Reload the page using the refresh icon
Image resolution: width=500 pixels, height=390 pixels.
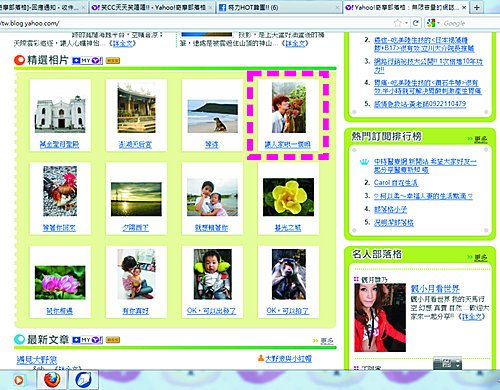[x=416, y=23]
